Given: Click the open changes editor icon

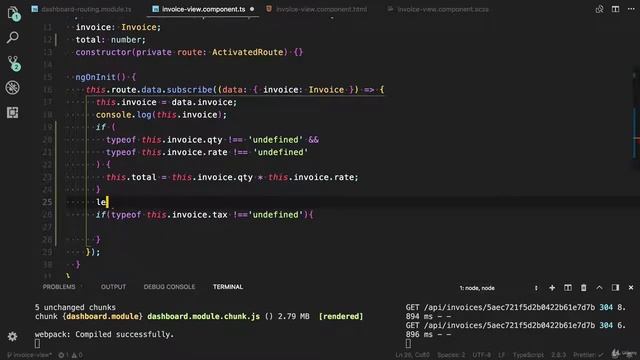Looking at the screenshot, I should click(599, 9).
